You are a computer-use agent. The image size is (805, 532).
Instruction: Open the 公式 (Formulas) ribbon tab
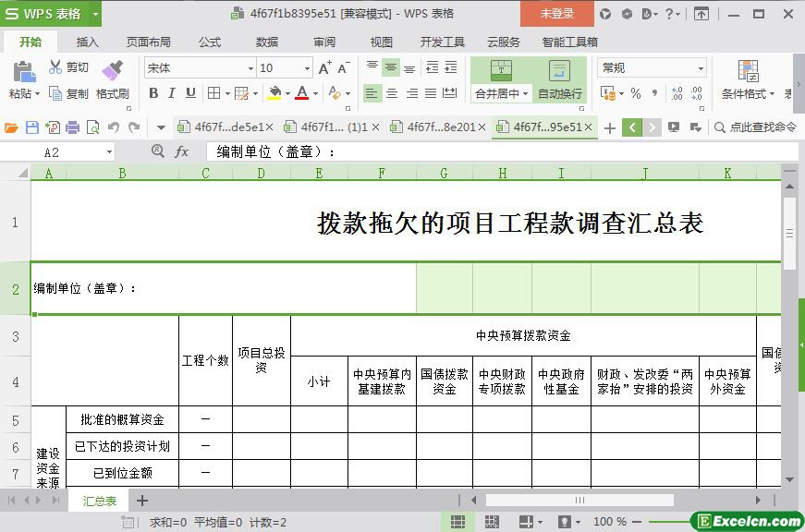pos(210,42)
